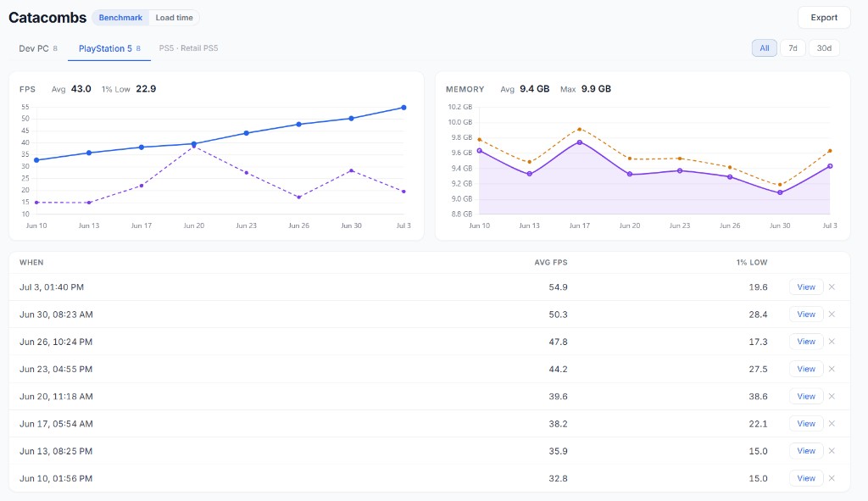Open the Dev PC tab
This screenshot has width=868, height=501.
click(38, 48)
